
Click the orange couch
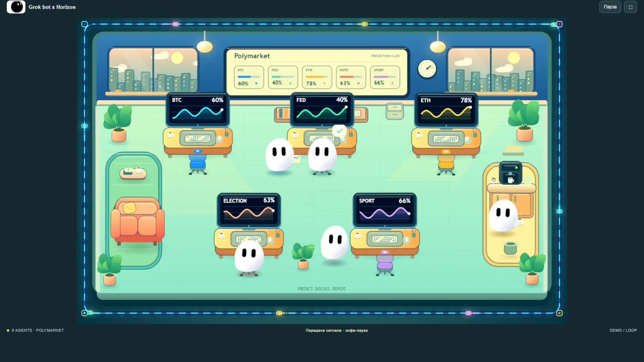[137, 221]
